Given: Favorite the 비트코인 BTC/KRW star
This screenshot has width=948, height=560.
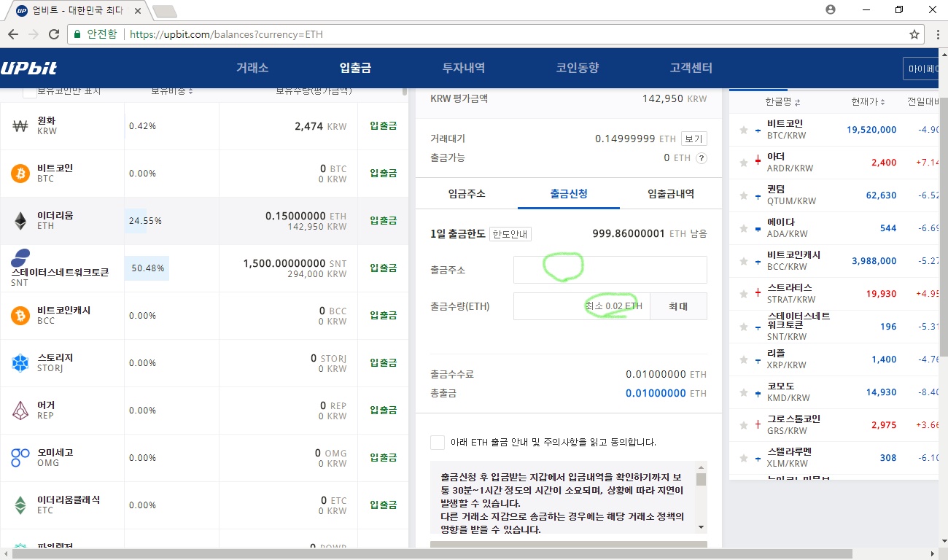Looking at the screenshot, I should [744, 130].
